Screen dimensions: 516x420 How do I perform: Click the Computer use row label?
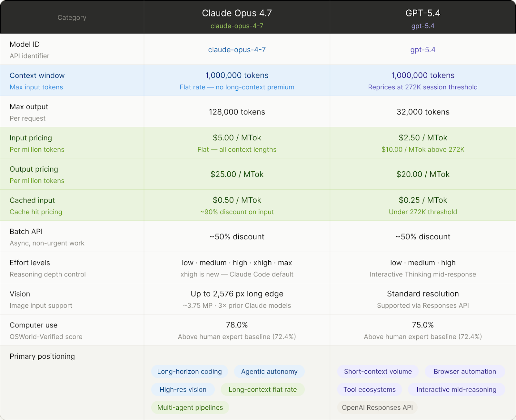pos(34,325)
